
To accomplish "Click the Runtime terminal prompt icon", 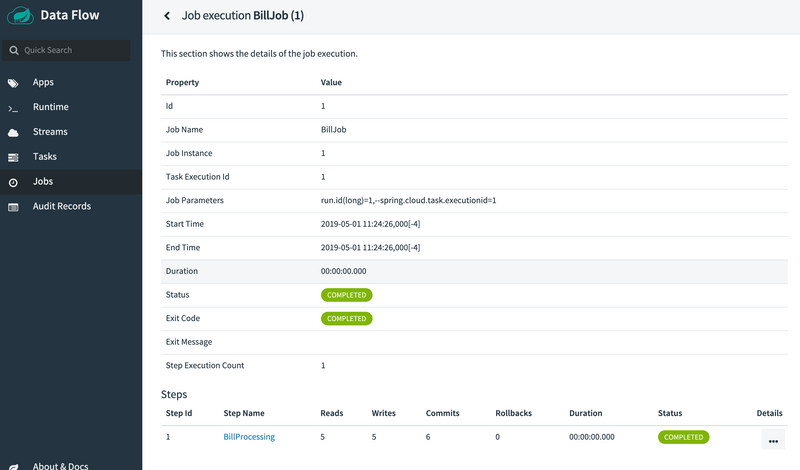I will tap(13, 108).
